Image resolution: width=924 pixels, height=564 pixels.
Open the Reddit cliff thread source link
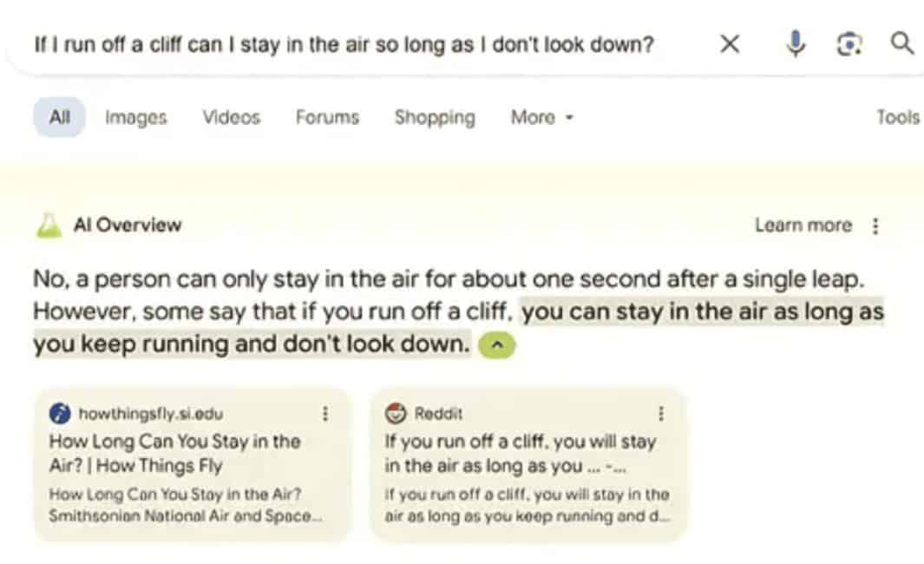[520, 453]
